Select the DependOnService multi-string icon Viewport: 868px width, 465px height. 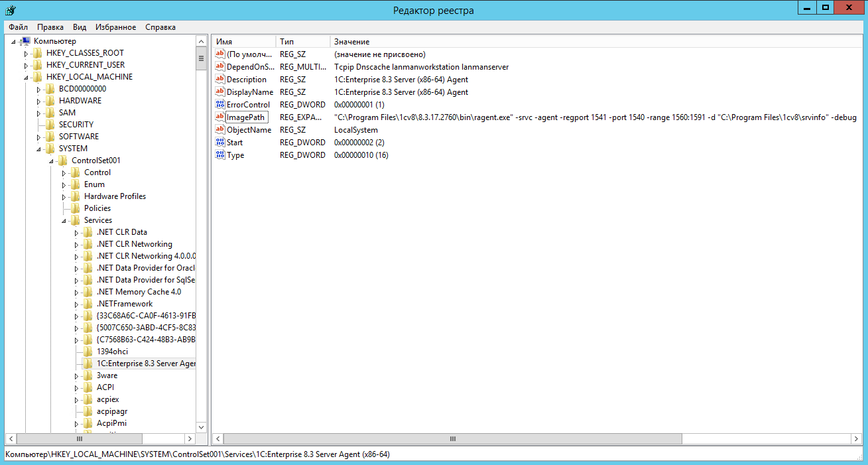click(220, 66)
